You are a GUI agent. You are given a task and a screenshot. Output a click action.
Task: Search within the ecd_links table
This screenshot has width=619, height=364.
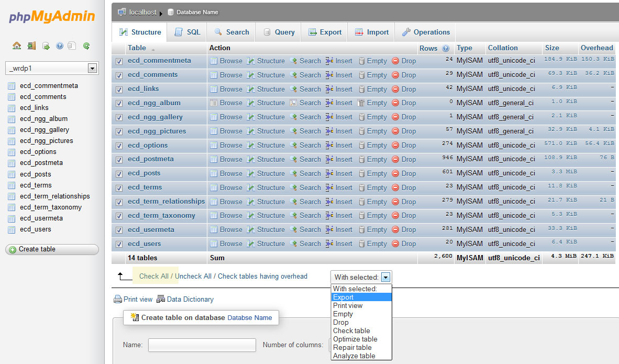coord(305,89)
